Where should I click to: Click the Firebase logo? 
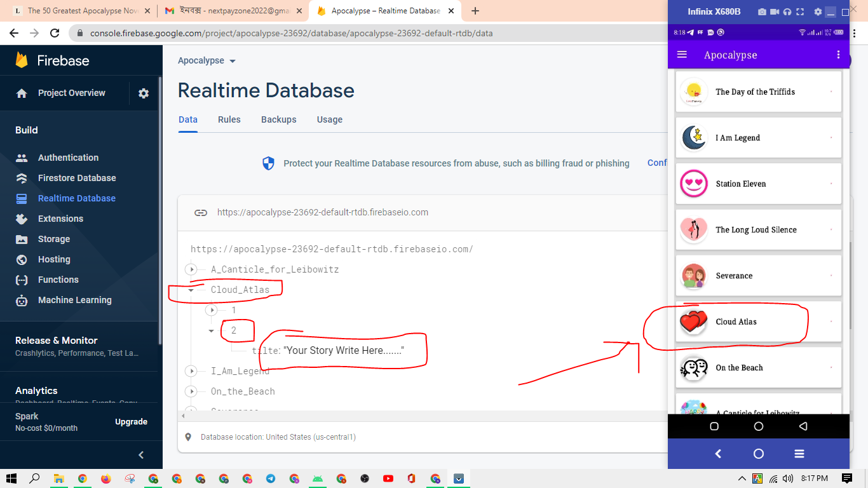52,60
